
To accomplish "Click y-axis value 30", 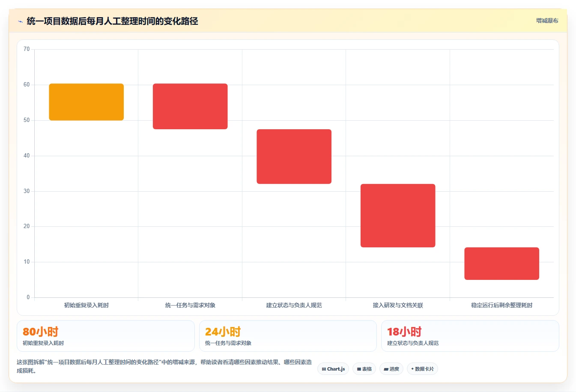I will coord(27,191).
